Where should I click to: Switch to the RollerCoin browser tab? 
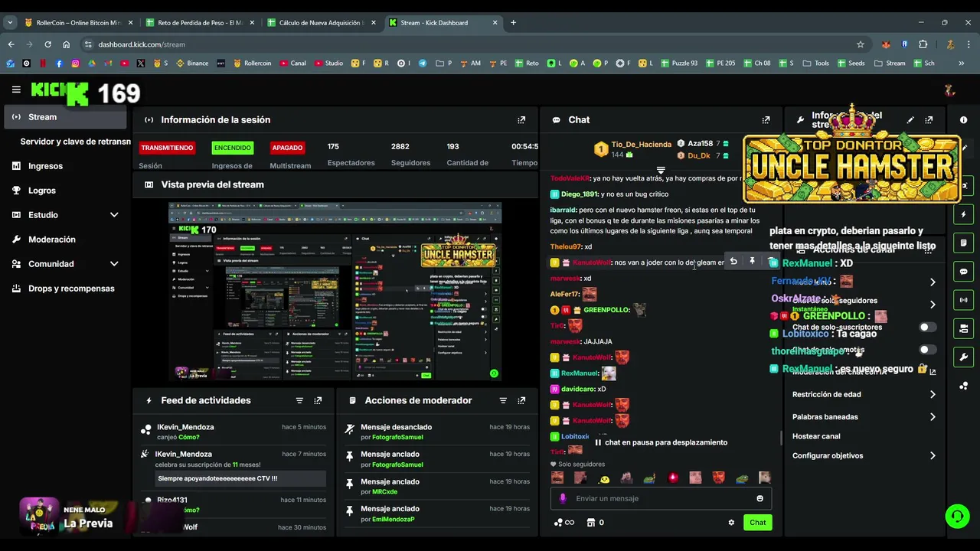pos(79,23)
